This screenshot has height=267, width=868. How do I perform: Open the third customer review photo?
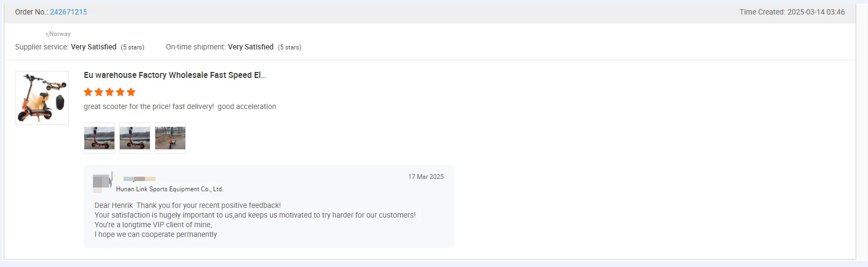(x=170, y=138)
